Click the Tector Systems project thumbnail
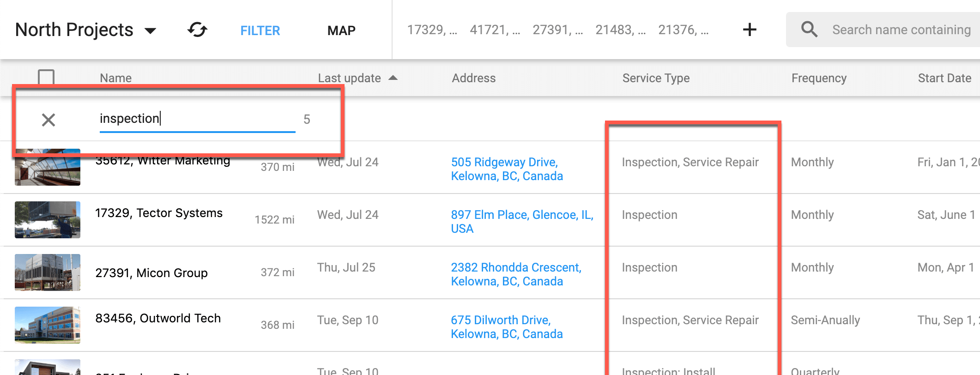980x375 pixels. click(x=48, y=220)
